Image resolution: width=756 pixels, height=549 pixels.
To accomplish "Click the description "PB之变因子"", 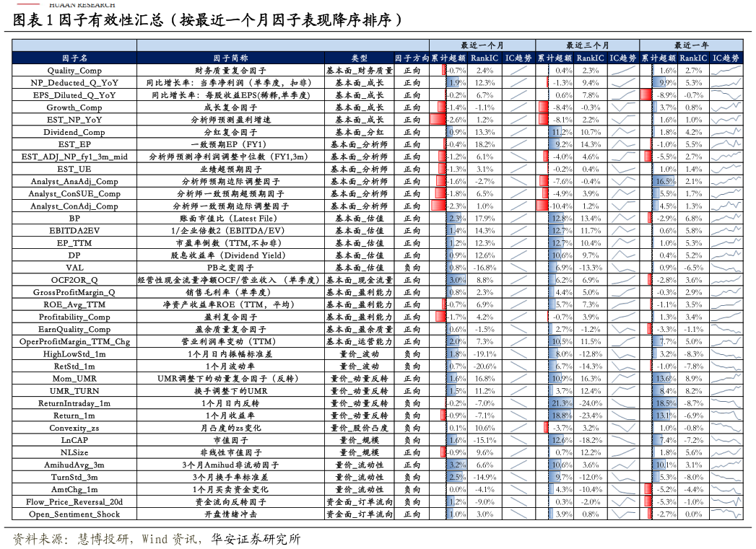I will [x=230, y=268].
